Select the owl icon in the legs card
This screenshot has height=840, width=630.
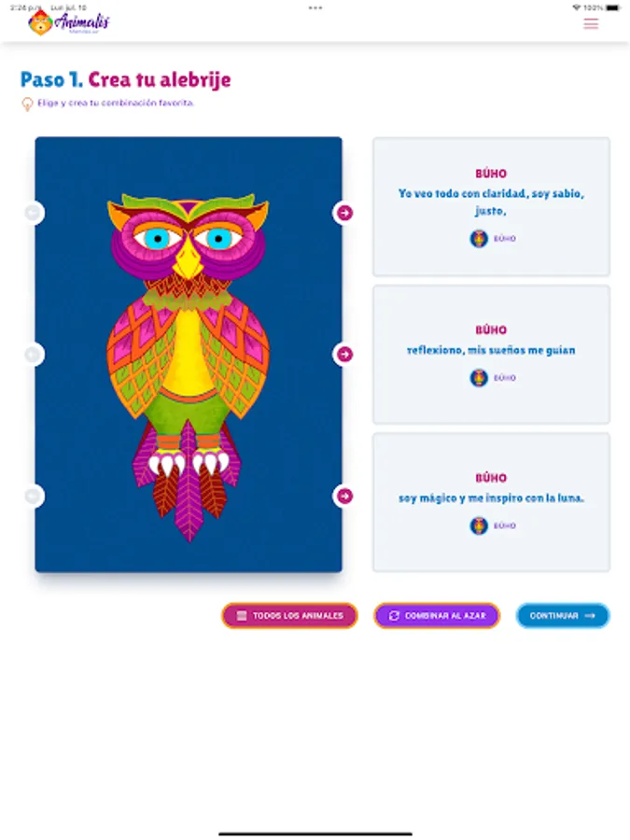pyautogui.click(x=479, y=525)
